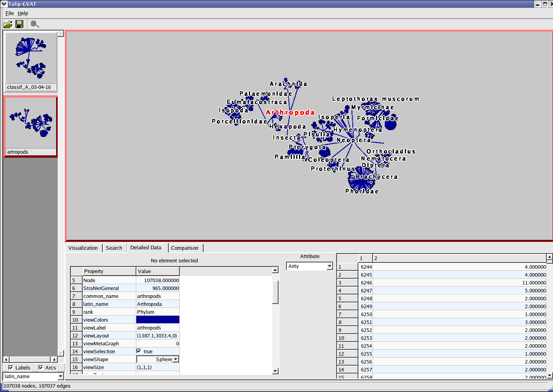Open the File menu
The width and height of the screenshot is (553, 392).
[9, 13]
